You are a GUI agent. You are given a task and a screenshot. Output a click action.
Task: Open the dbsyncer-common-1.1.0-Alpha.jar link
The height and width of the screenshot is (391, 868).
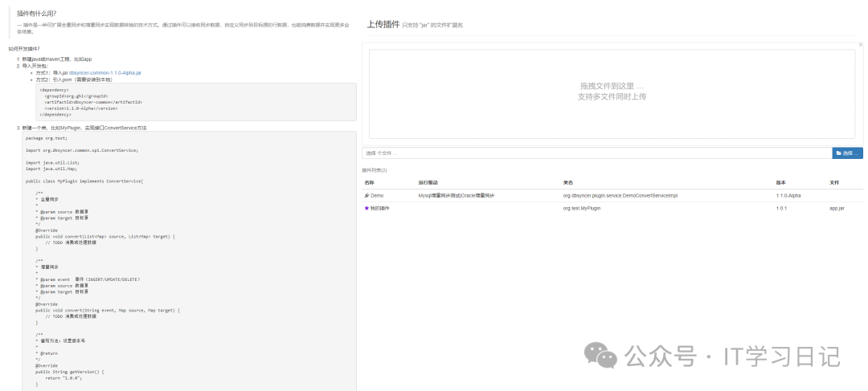click(x=104, y=73)
